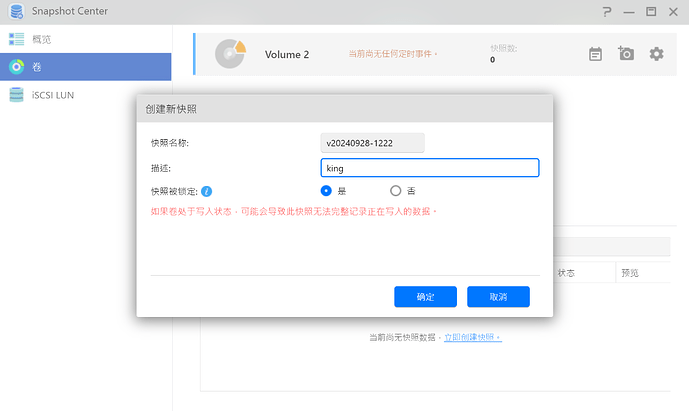Click the 预览 column header

[x=630, y=272]
